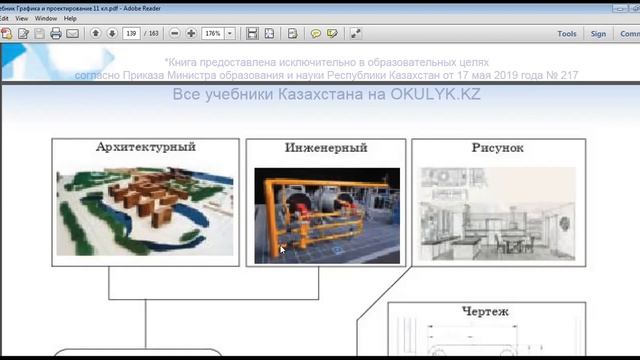640x360 pixels.
Task: Expand the zoom percentage dropdown arrow
Action: click(x=230, y=33)
